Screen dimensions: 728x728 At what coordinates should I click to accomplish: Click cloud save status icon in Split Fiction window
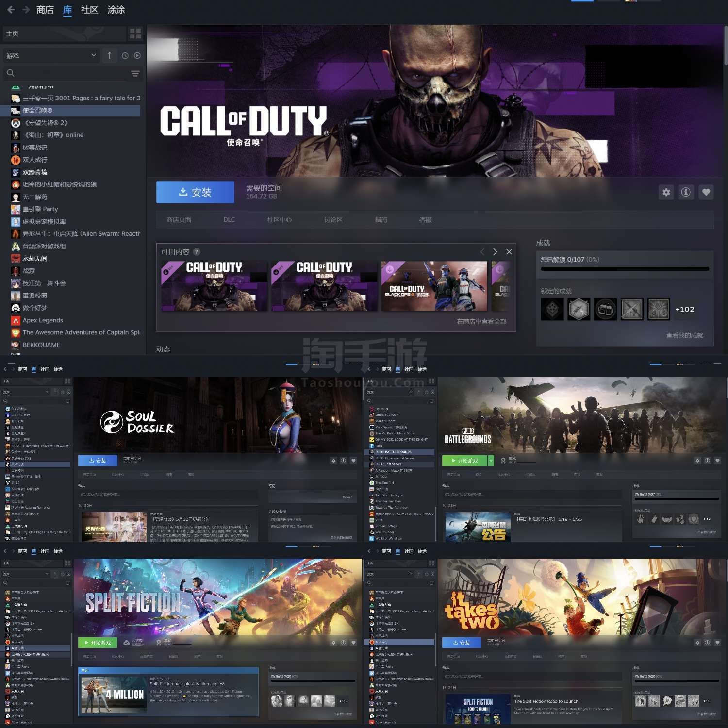click(127, 643)
